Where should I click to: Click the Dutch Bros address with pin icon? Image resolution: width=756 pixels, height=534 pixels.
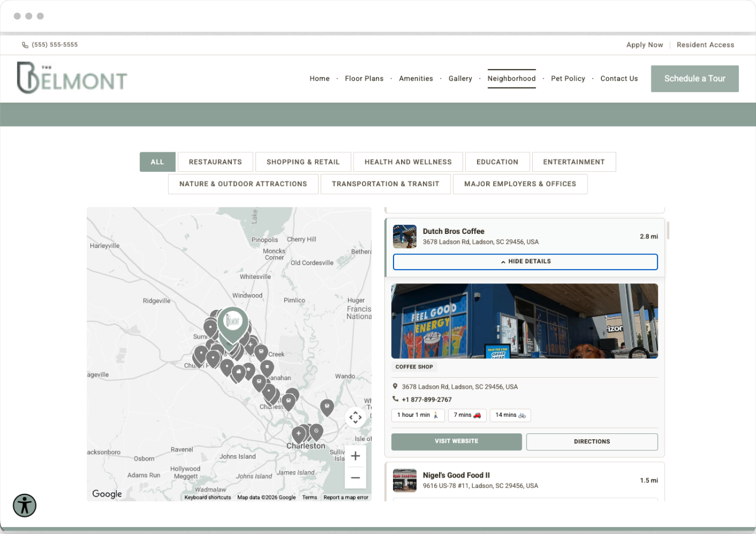[455, 387]
